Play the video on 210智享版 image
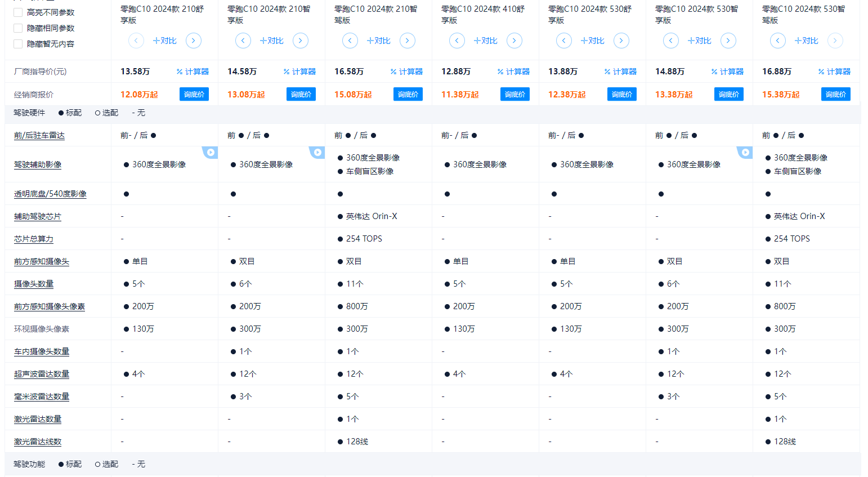The width and height of the screenshot is (868, 477). pos(317,152)
